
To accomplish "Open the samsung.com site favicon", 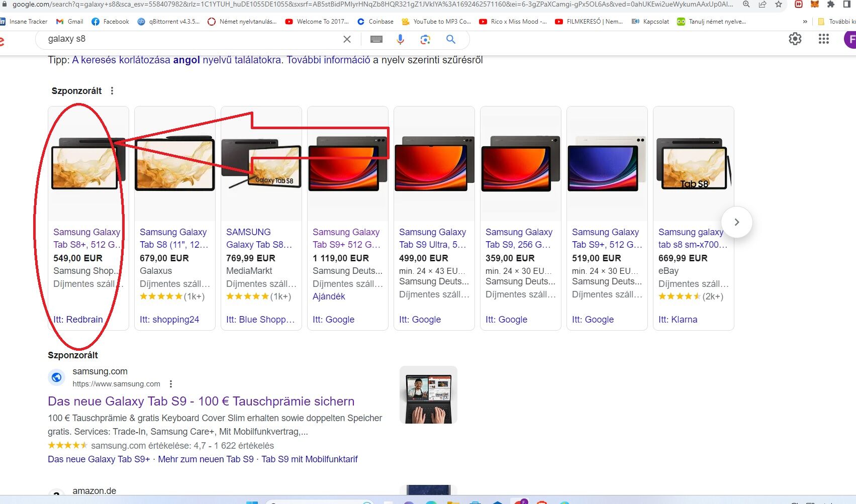I will point(57,377).
